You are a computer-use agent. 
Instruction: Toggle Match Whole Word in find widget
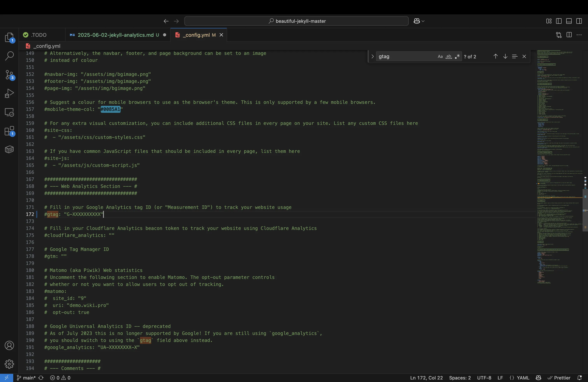coord(448,56)
